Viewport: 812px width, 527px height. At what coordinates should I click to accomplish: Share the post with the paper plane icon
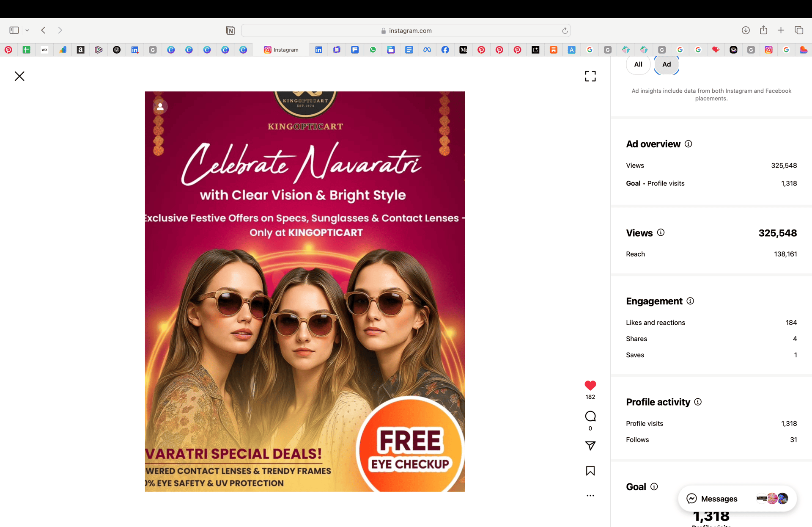coord(590,446)
